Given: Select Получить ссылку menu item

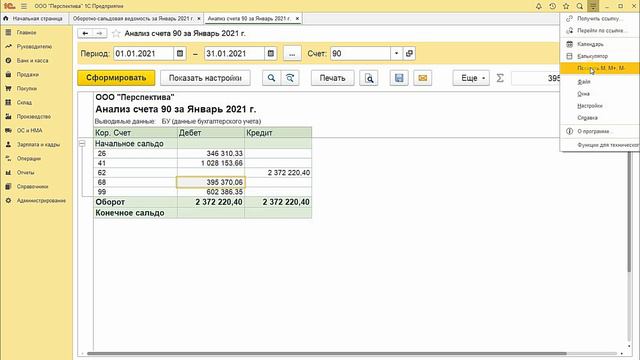Looking at the screenshot, I should pyautogui.click(x=600, y=18).
